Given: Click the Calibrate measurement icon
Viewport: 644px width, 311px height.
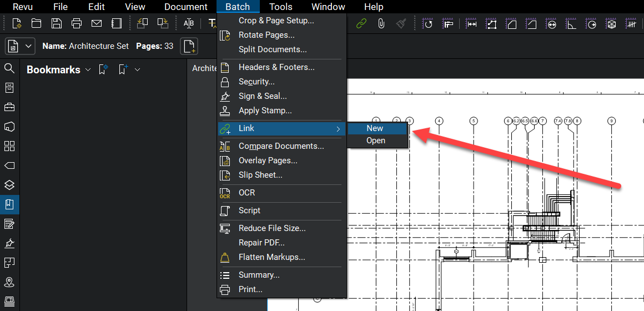Looking at the screenshot, I should click(x=449, y=24).
